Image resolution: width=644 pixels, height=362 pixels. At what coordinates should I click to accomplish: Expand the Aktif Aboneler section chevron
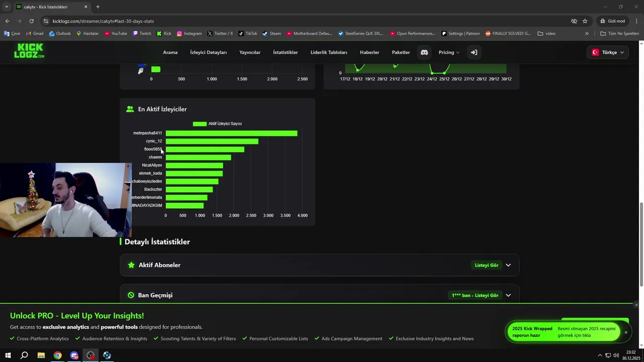(508, 265)
